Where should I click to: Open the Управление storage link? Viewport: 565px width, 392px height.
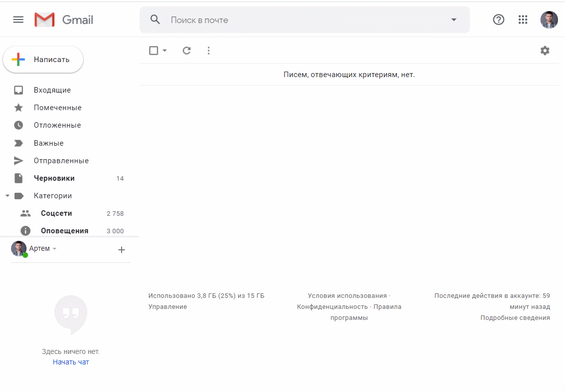tap(168, 306)
